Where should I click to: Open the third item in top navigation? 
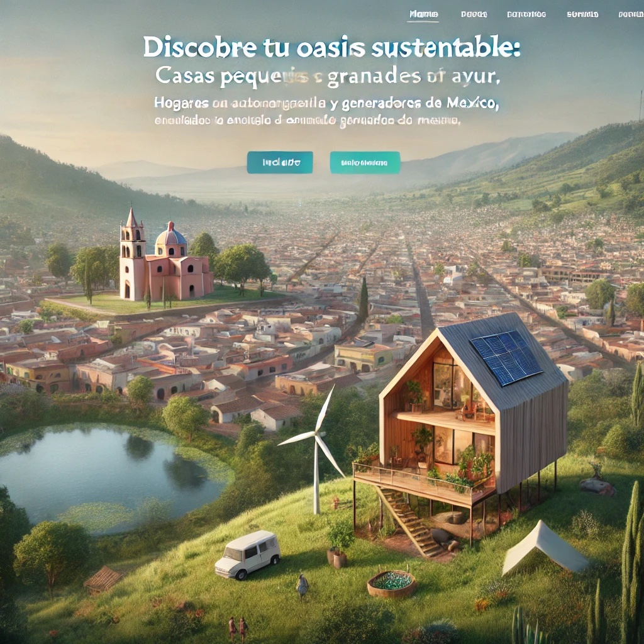tap(526, 14)
